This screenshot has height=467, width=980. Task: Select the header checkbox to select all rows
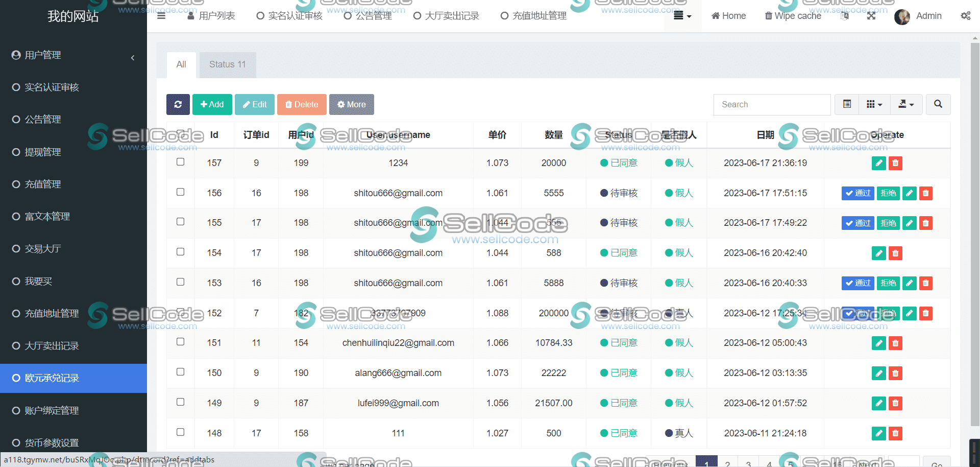click(180, 134)
